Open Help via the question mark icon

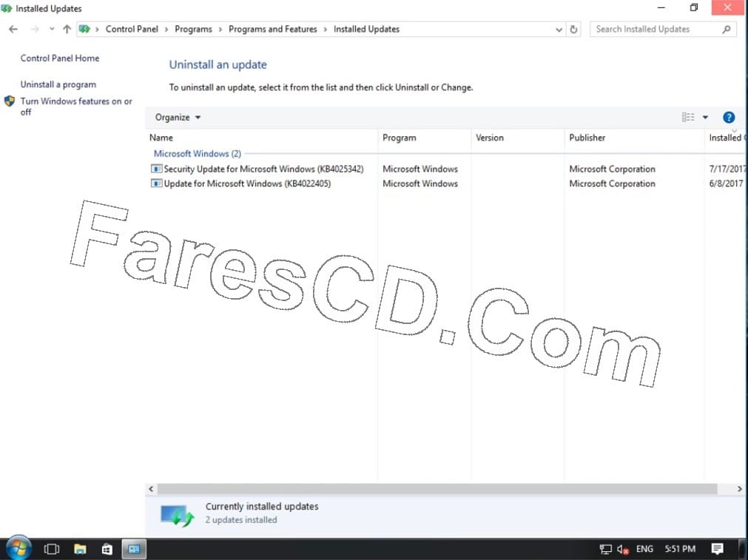(x=729, y=118)
